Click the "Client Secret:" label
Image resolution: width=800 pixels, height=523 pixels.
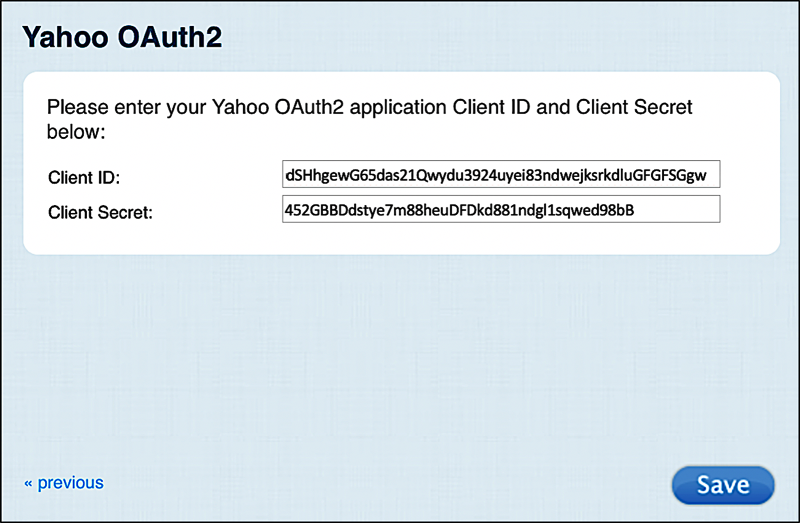[x=100, y=212]
